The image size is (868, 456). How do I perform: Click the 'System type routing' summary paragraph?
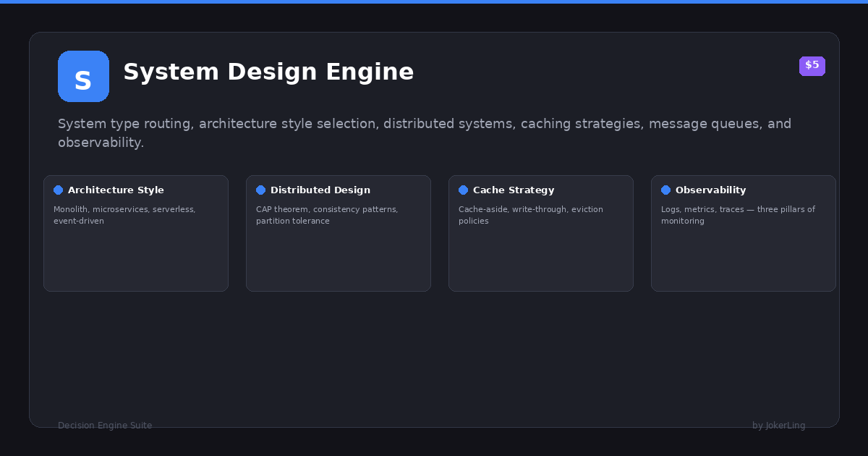point(425,133)
